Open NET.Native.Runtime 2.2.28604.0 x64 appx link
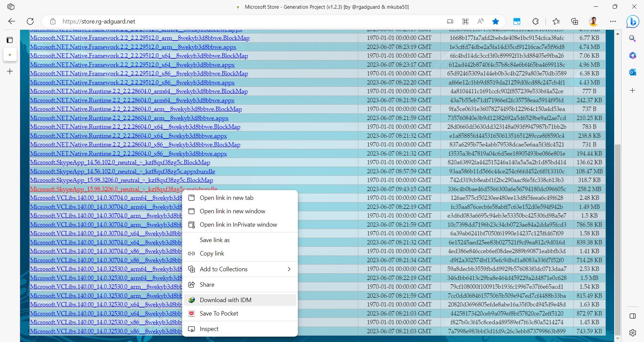 click(x=128, y=136)
